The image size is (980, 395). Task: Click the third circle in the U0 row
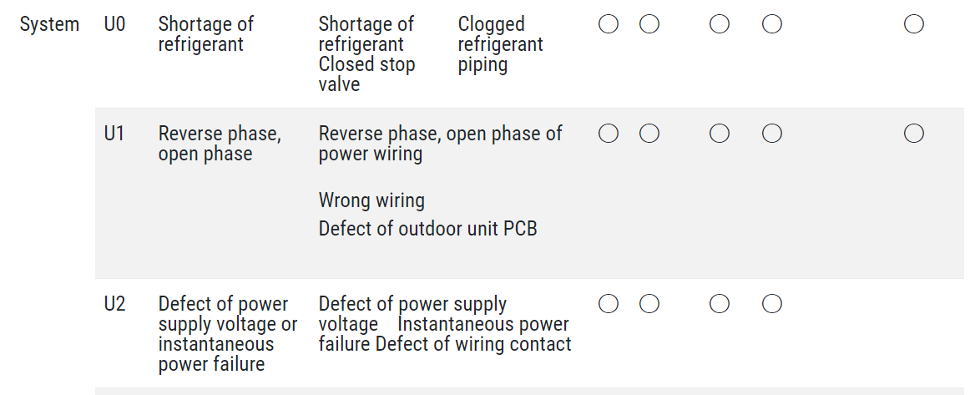point(720,24)
